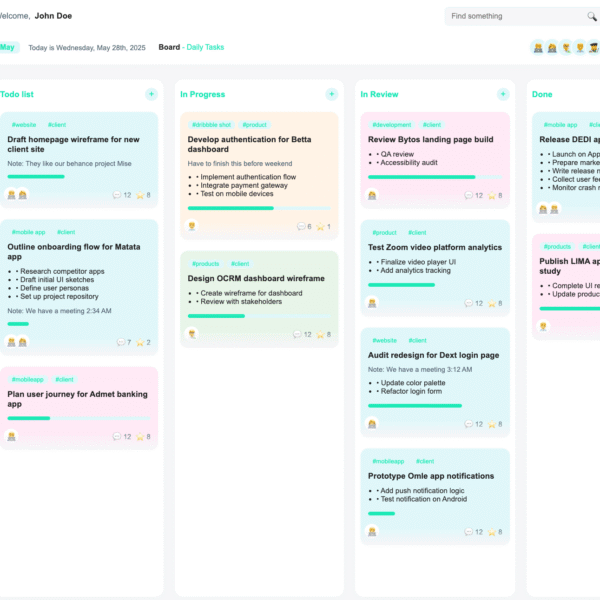This screenshot has width=600, height=600.
Task: Click the May month label
Action: tap(8, 47)
